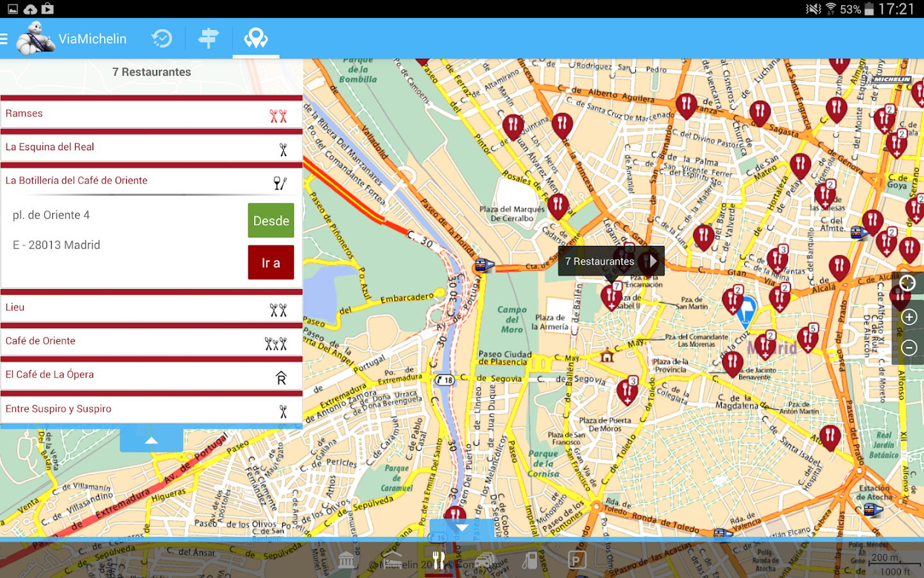Tap the red Ir a button
Viewport: 924px width, 578px height.
coord(271,263)
